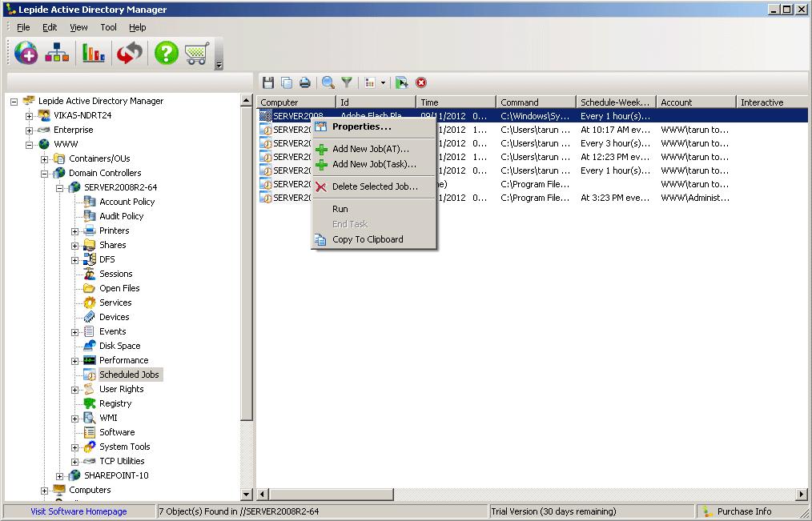Image resolution: width=812 pixels, height=521 pixels.
Task: Select Scheduled Jobs in the tree
Action: [x=130, y=375]
